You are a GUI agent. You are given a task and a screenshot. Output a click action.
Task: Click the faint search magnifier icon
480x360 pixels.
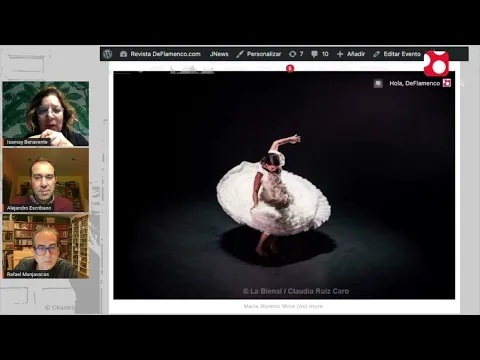pos(462,83)
